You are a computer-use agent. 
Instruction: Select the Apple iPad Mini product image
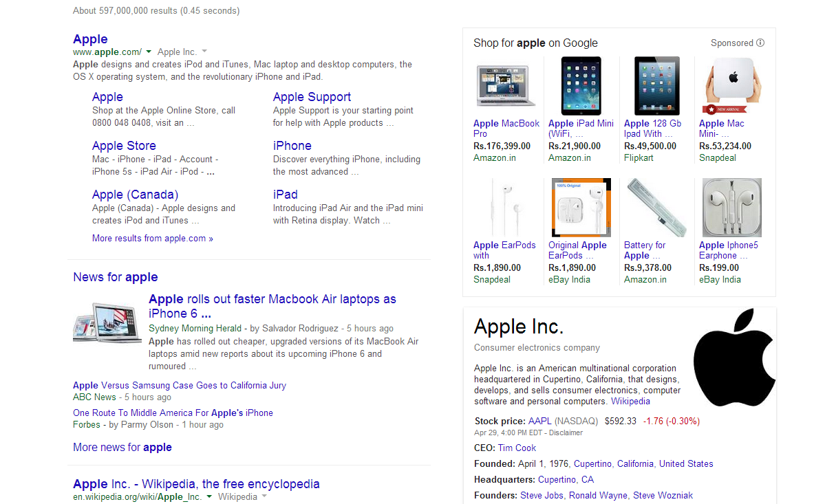coord(581,86)
